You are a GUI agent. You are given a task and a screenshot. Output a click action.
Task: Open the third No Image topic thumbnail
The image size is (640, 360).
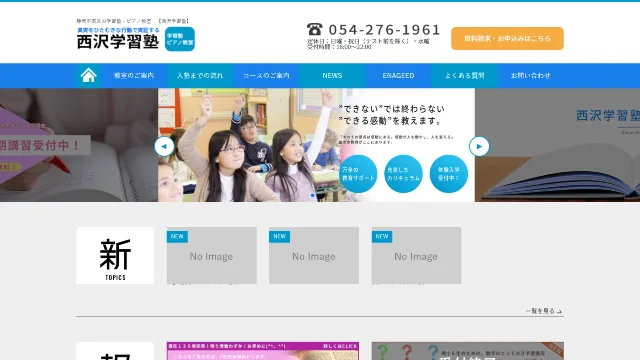pyautogui.click(x=416, y=256)
